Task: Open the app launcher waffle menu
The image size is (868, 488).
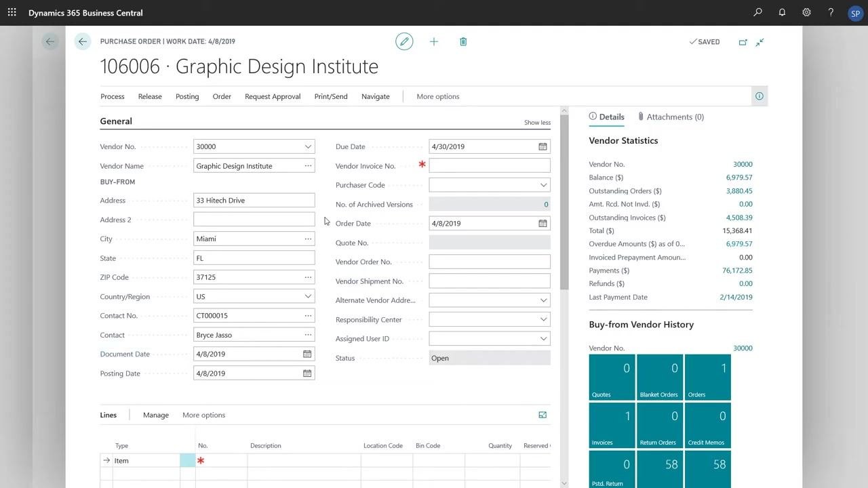Action: (12, 12)
